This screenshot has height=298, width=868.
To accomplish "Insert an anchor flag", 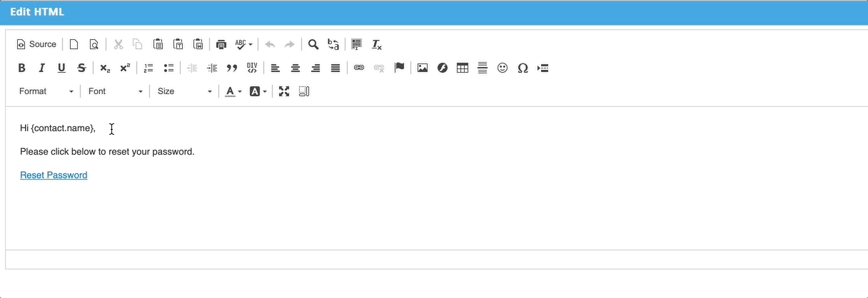I will click(x=399, y=68).
